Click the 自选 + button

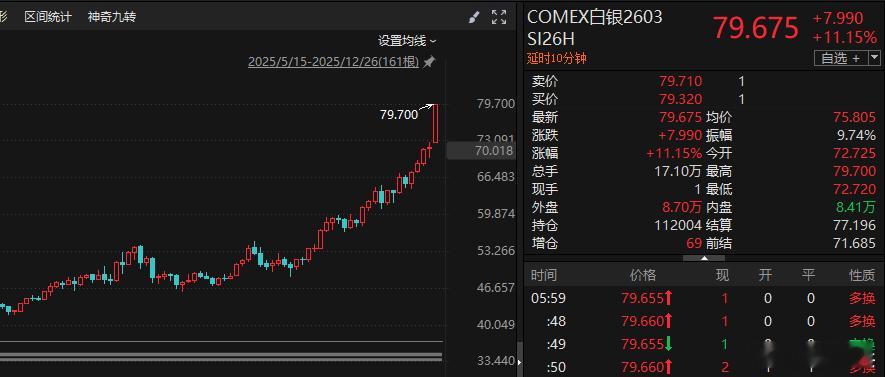pos(840,58)
